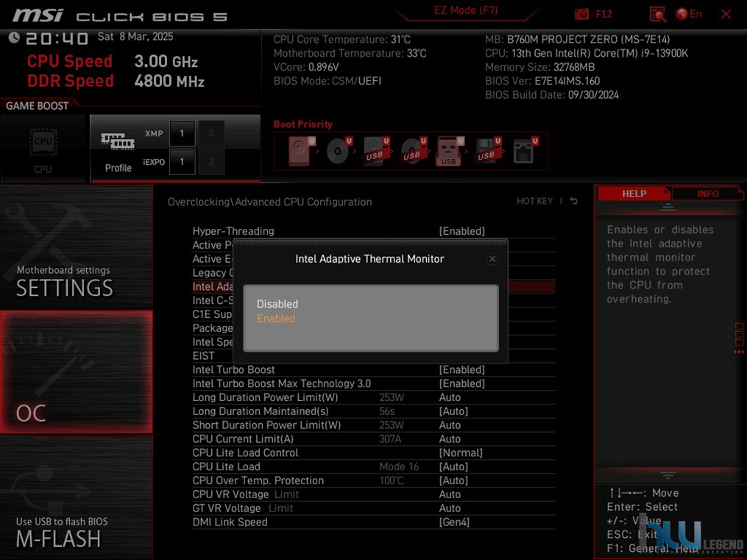Click Long Duration Power Limit(W) Auto field
The height and width of the screenshot is (560, 747).
(x=450, y=397)
